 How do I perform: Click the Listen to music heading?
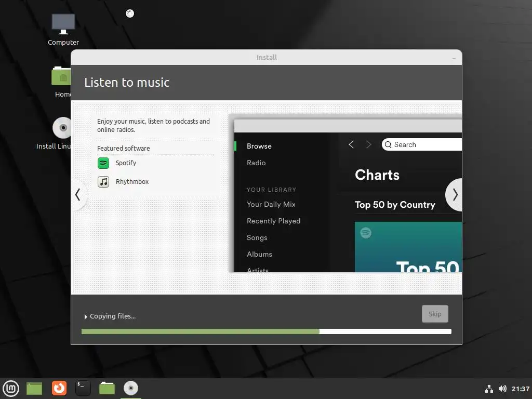point(127,83)
